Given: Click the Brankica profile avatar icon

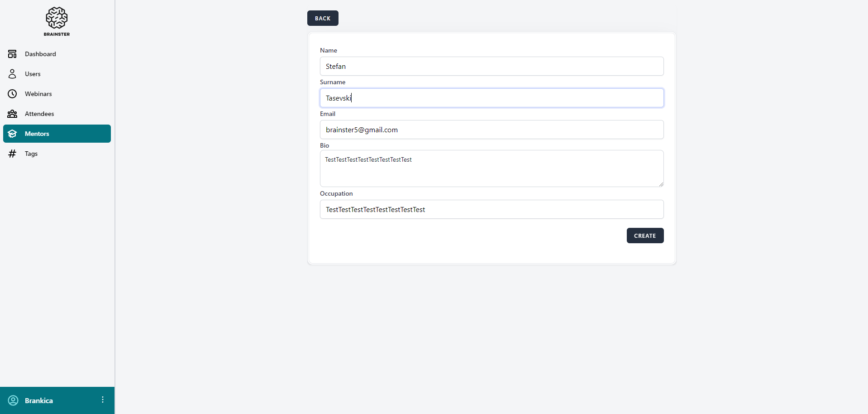Looking at the screenshot, I should coord(13,400).
